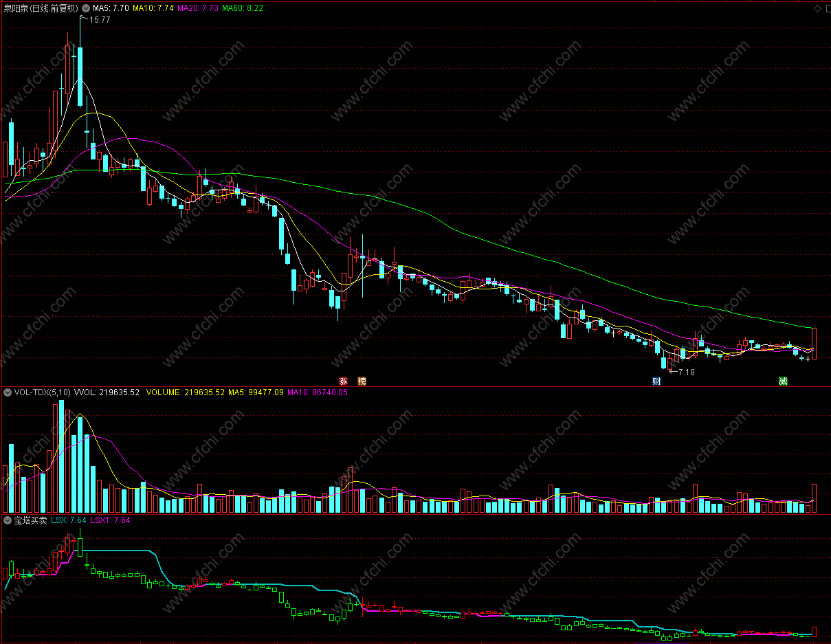Click the MA5: 7.70 label
Screen dimensions: 831x644
click(111, 8)
